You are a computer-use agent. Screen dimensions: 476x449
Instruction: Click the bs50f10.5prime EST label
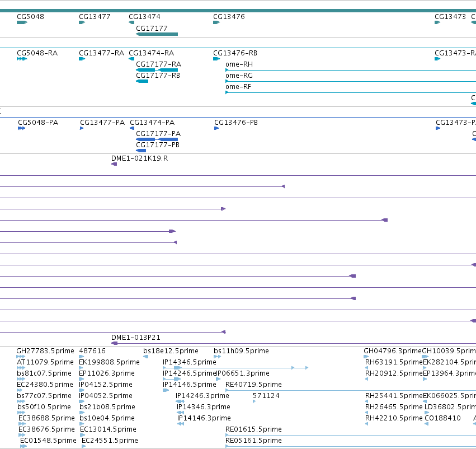point(44,408)
